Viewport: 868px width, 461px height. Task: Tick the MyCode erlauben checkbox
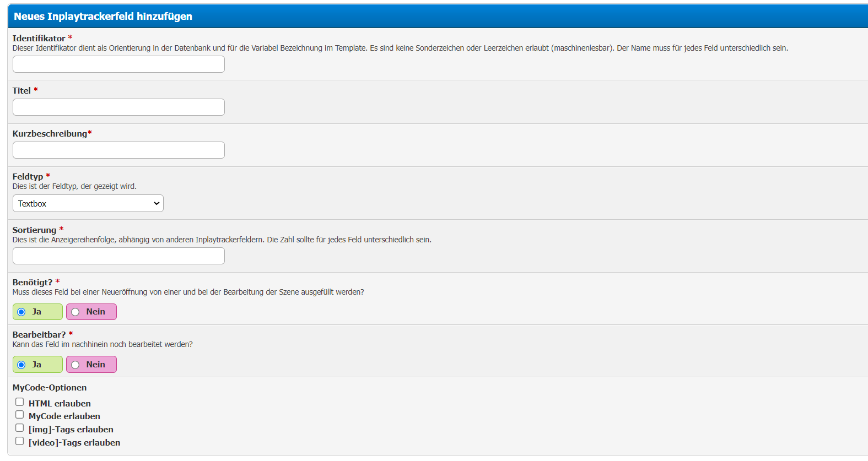[20, 415]
